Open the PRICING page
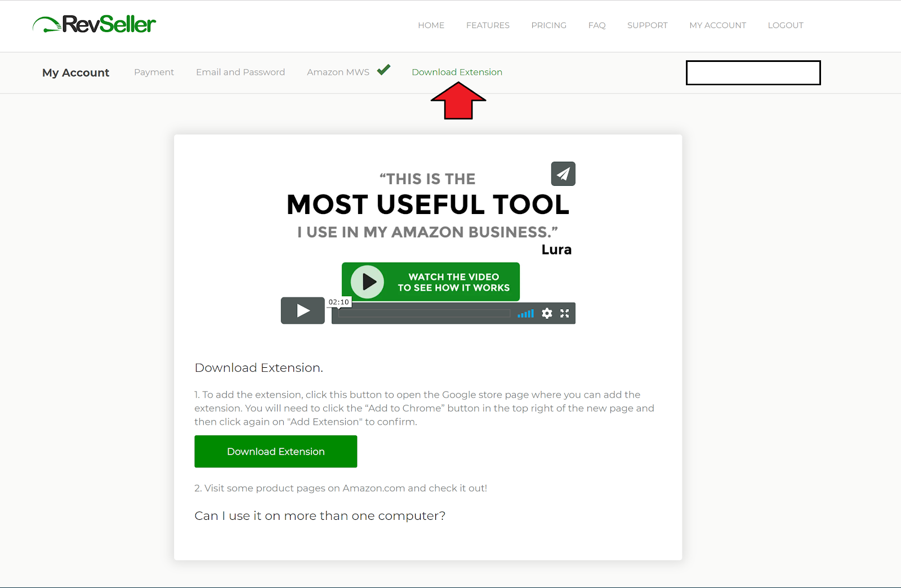The width and height of the screenshot is (901, 588). (548, 25)
